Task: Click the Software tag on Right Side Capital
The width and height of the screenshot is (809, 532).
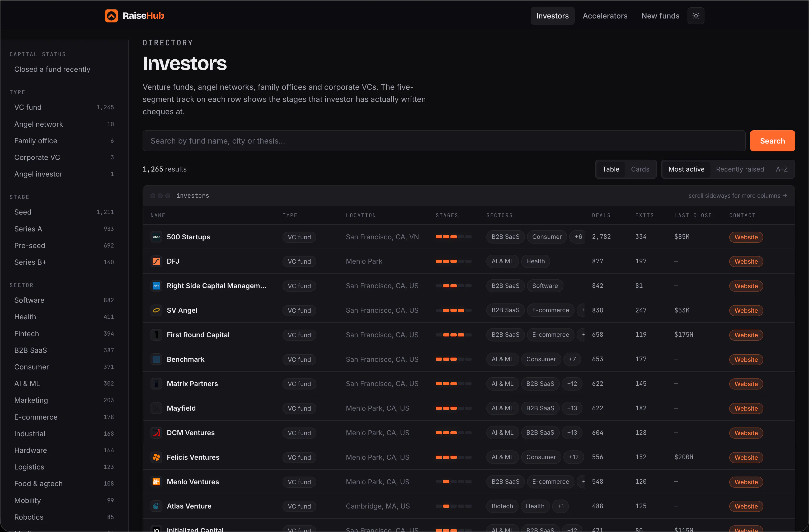Action: pyautogui.click(x=545, y=286)
